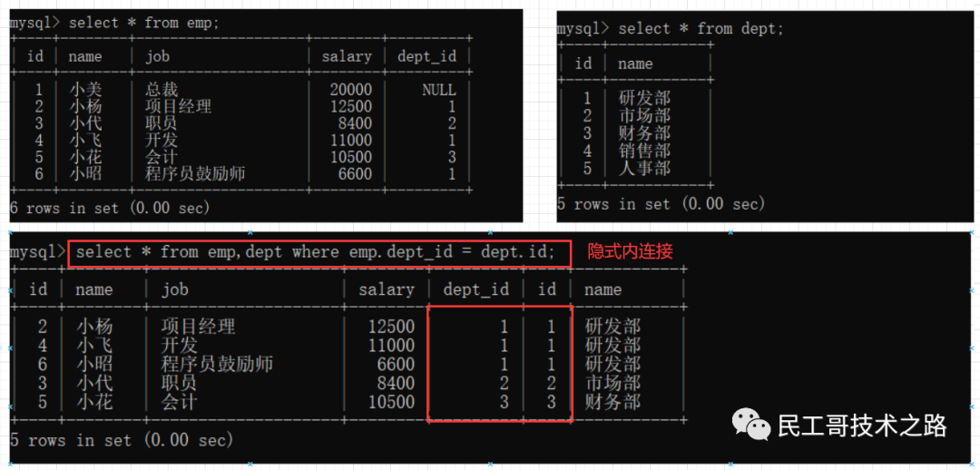Select "10500" in the join result
The width and height of the screenshot is (980, 470).
(x=391, y=401)
